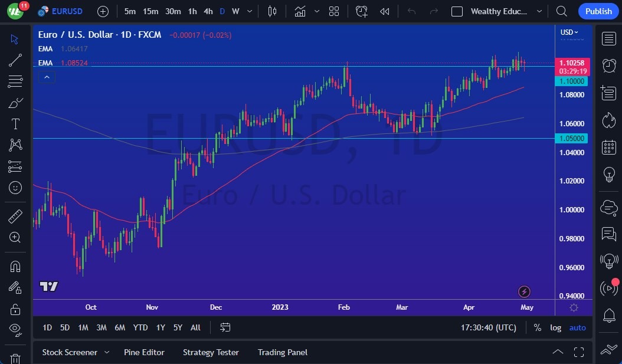Open the candlestick chart style selector

pos(272,11)
